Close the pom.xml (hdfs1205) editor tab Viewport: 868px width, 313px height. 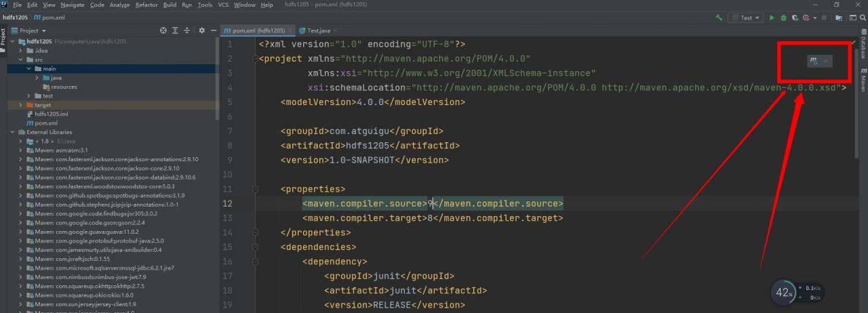point(291,30)
